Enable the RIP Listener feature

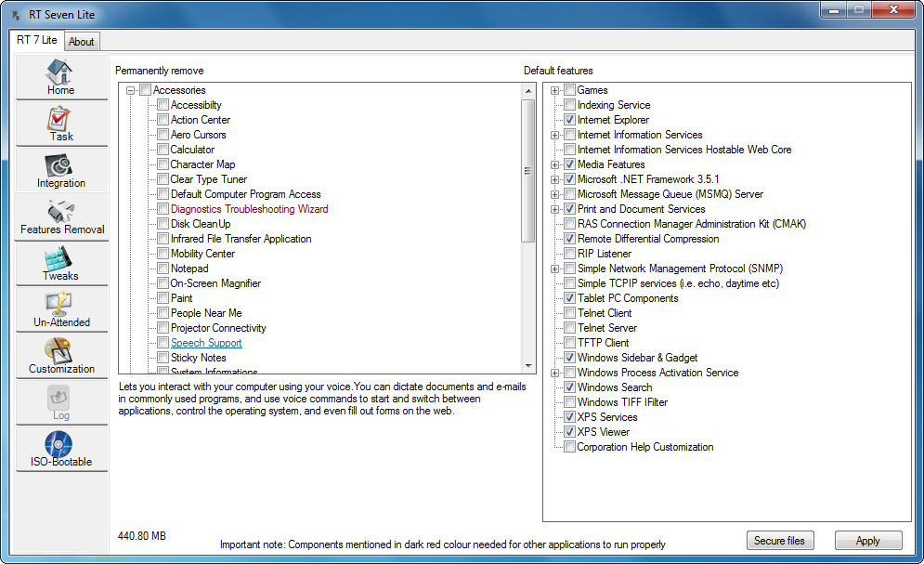pos(570,254)
